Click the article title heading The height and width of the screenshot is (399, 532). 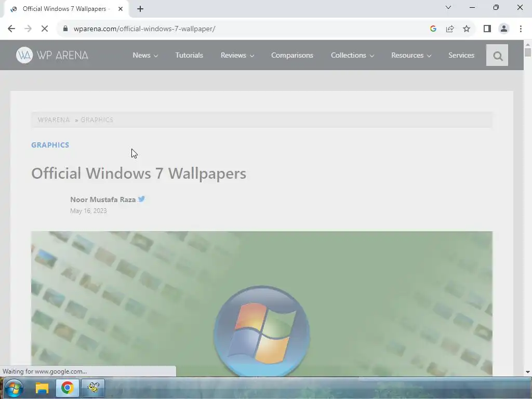click(139, 174)
